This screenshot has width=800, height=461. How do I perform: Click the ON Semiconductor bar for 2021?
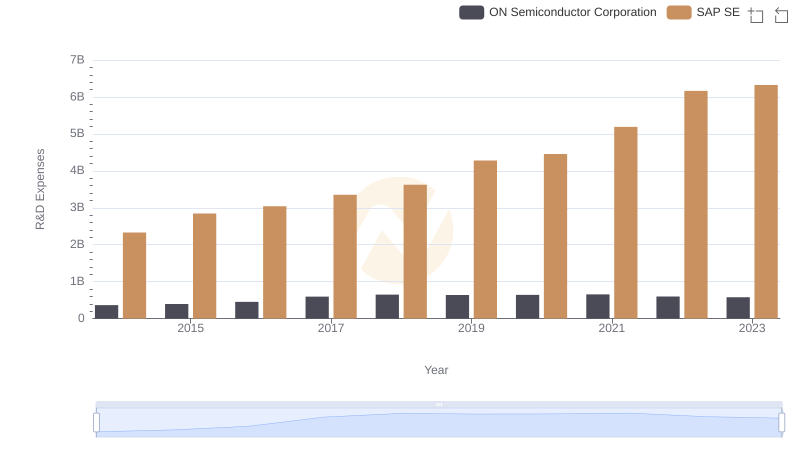[x=597, y=306]
